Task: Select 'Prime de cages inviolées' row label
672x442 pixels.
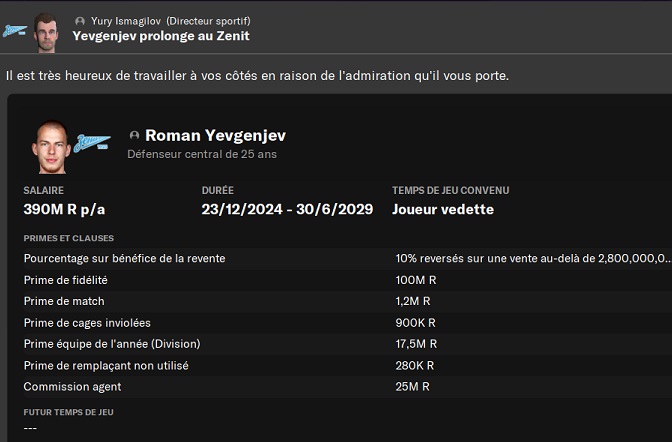Action: click(87, 323)
